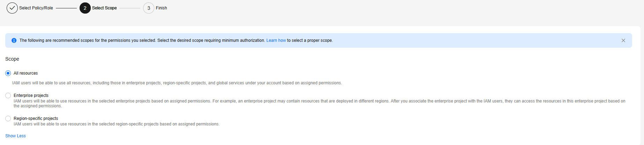Viewport: 644px width, 145px height.
Task: Enable the Region-specific projects radio button
Action: (x=8, y=119)
